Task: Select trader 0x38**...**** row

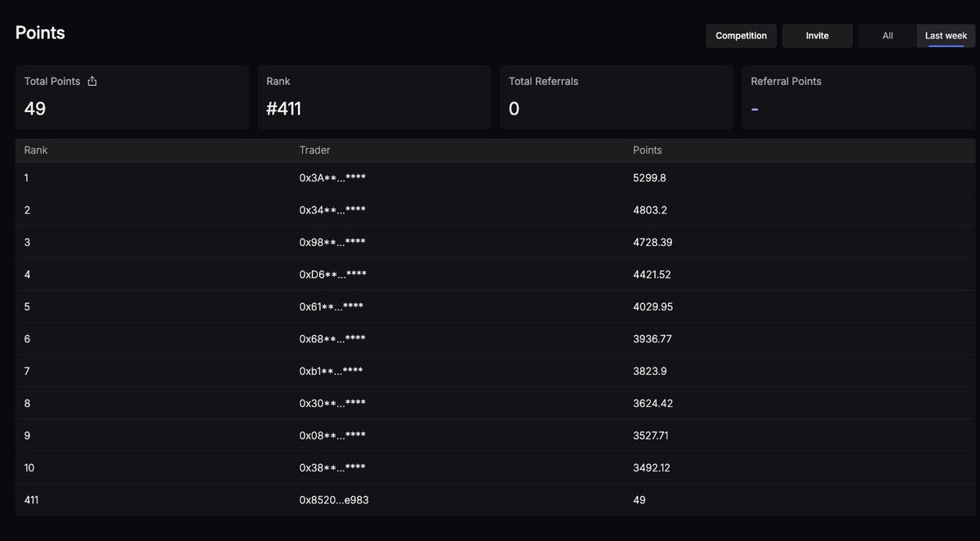Action: point(495,468)
